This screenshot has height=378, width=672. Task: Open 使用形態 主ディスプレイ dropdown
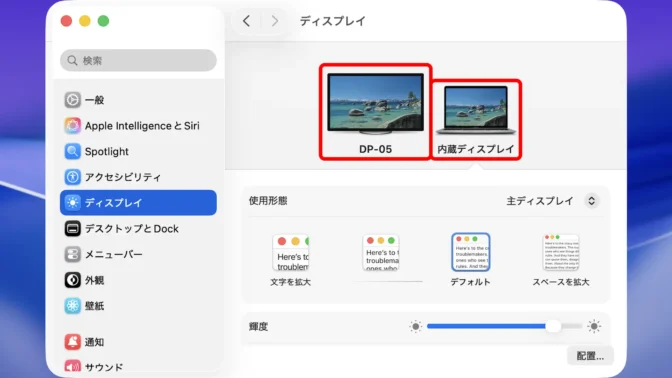coord(591,201)
